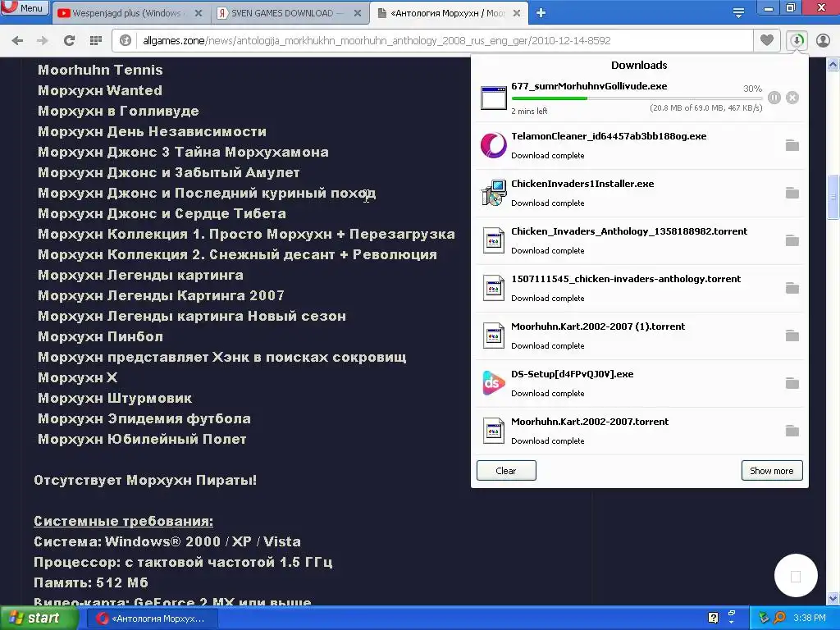Click 'Системные требования:' heading
Image resolution: width=840 pixels, height=630 pixels.
coord(123,521)
